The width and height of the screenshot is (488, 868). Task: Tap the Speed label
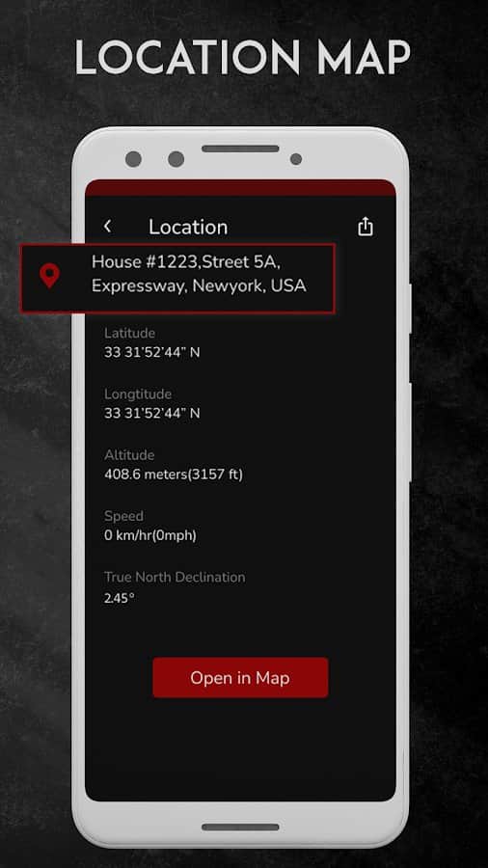pyautogui.click(x=124, y=516)
